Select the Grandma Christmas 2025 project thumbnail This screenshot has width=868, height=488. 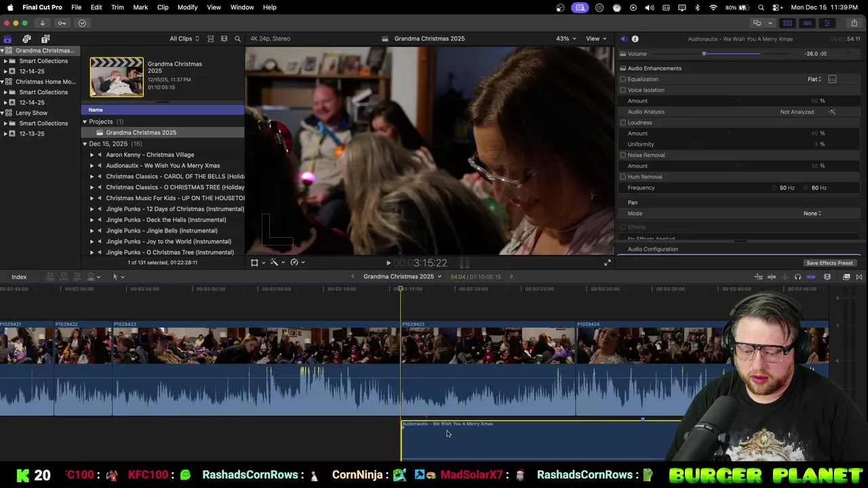click(x=117, y=77)
